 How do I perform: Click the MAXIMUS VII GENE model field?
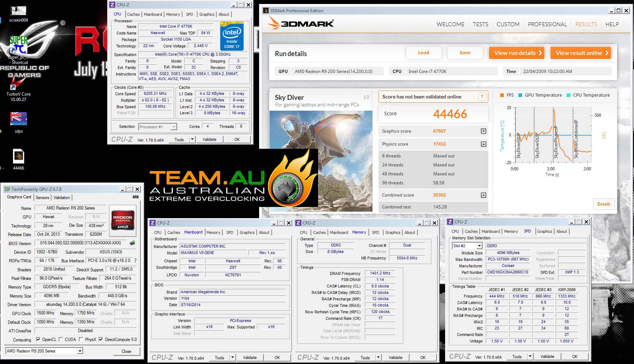coord(213,253)
